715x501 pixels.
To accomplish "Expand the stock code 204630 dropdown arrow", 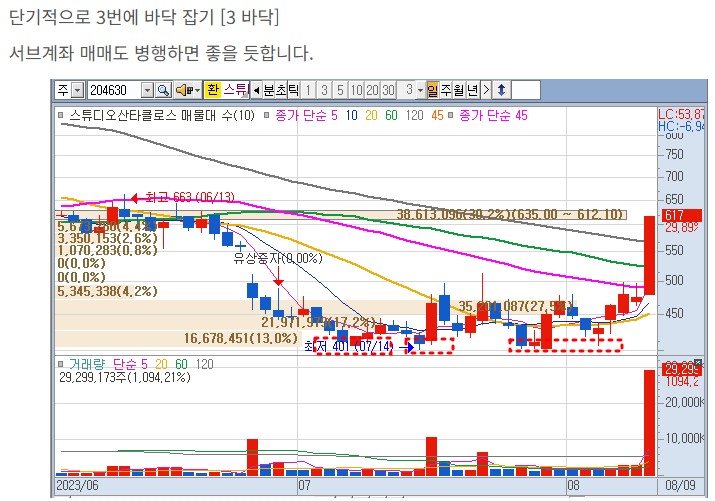I will click(x=147, y=90).
